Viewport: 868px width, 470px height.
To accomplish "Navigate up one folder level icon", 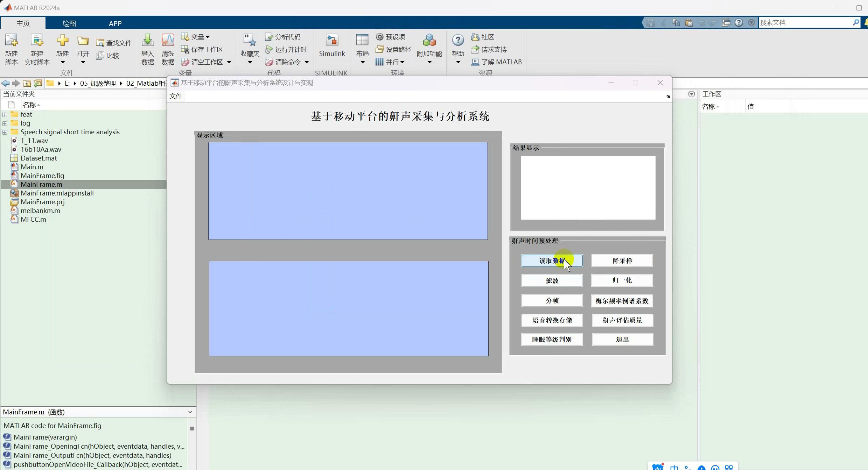I will (27, 83).
